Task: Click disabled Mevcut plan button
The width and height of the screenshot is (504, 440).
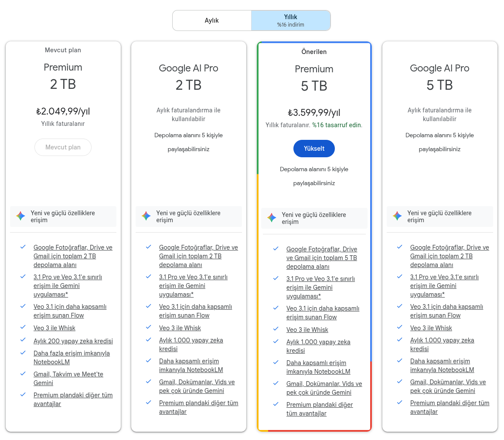Action: coord(63,147)
